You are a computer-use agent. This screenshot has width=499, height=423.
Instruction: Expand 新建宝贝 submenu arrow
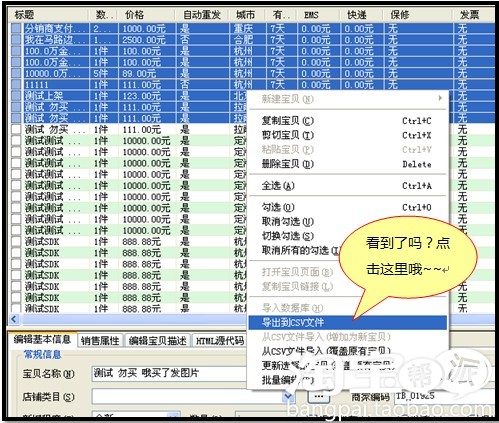440,98
